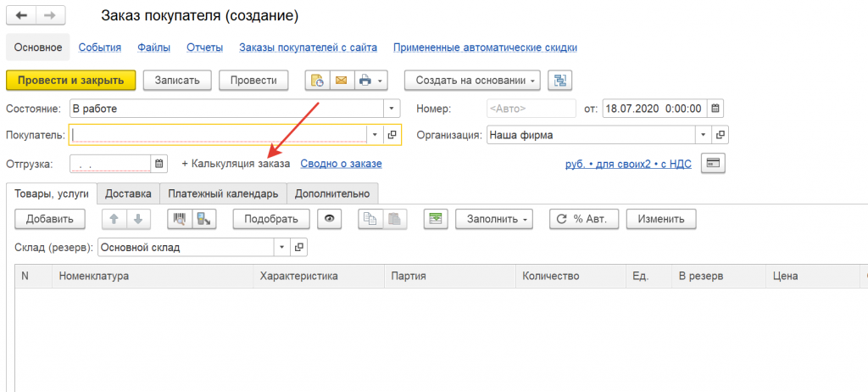The height and width of the screenshot is (392, 868).
Task: Focus the Отгрузка date field
Action: pyautogui.click(x=110, y=164)
